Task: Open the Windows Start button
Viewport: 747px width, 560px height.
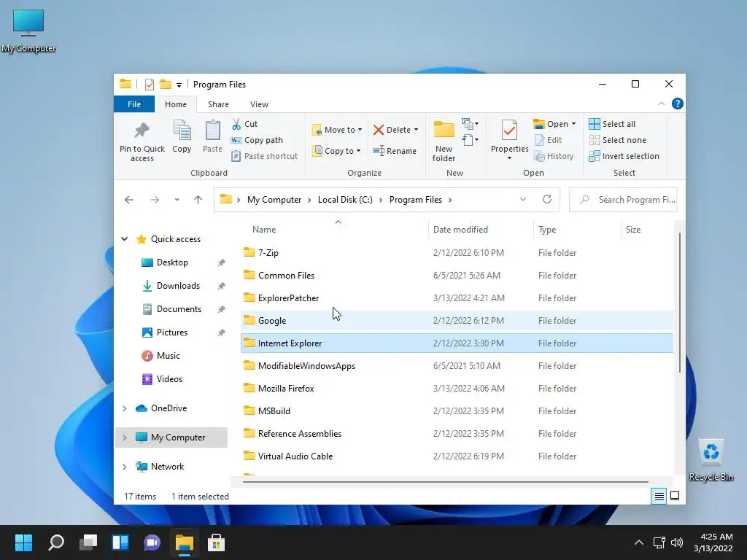Action: coord(23,542)
